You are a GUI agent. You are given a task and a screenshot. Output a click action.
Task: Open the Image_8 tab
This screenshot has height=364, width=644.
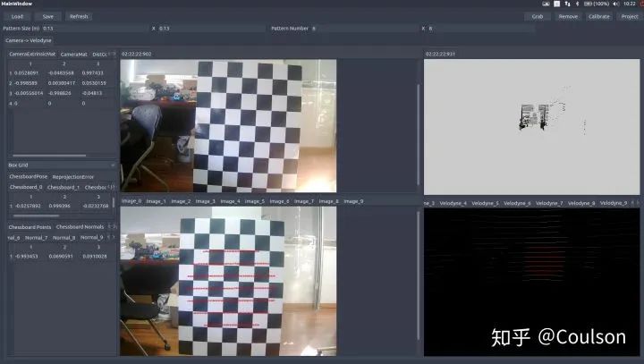pos(328,201)
